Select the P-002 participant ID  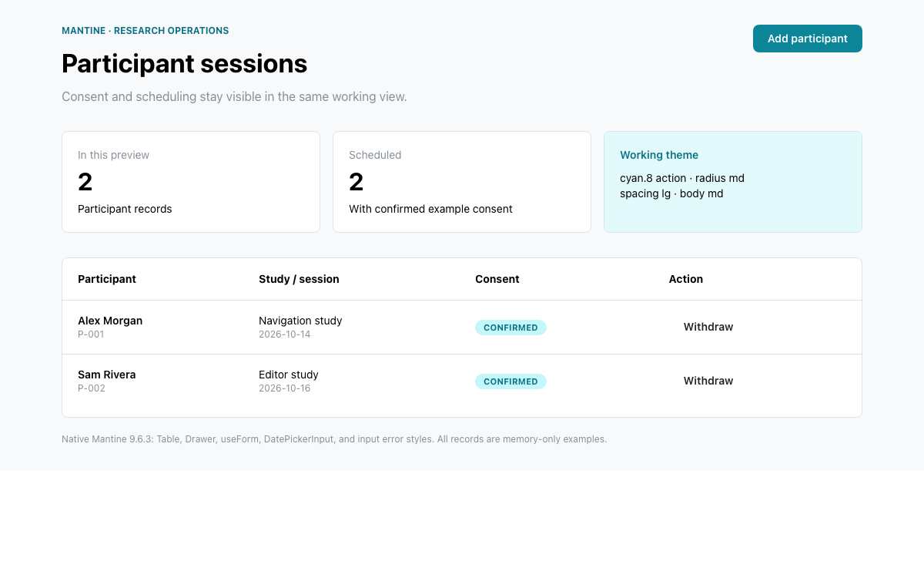[92, 388]
